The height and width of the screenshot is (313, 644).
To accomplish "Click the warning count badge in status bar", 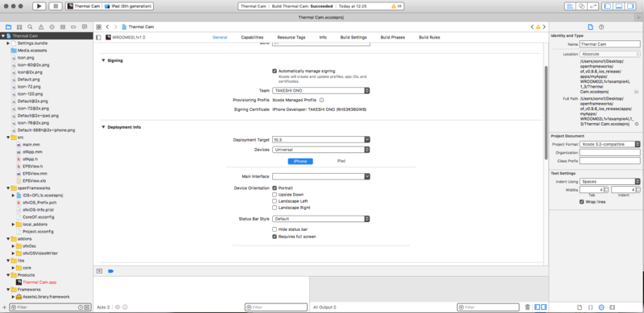I will click(396, 6).
